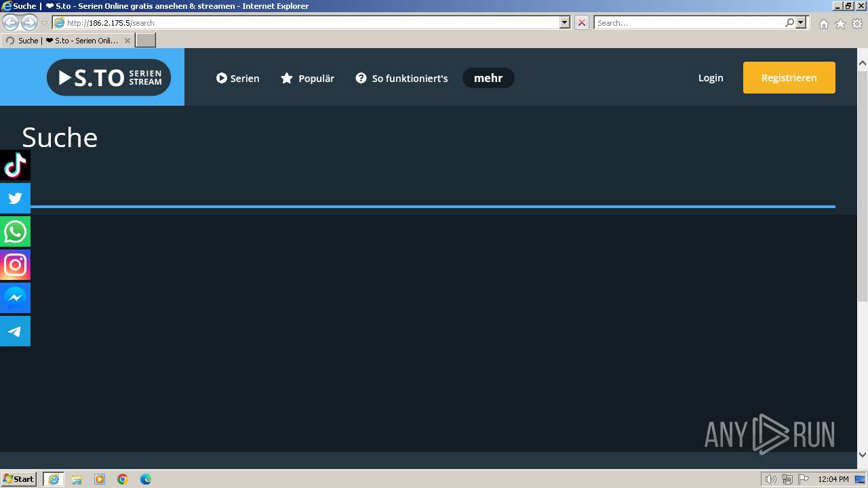Launch Chrome from the taskbar
Viewport: 868px width, 488px height.
(123, 479)
